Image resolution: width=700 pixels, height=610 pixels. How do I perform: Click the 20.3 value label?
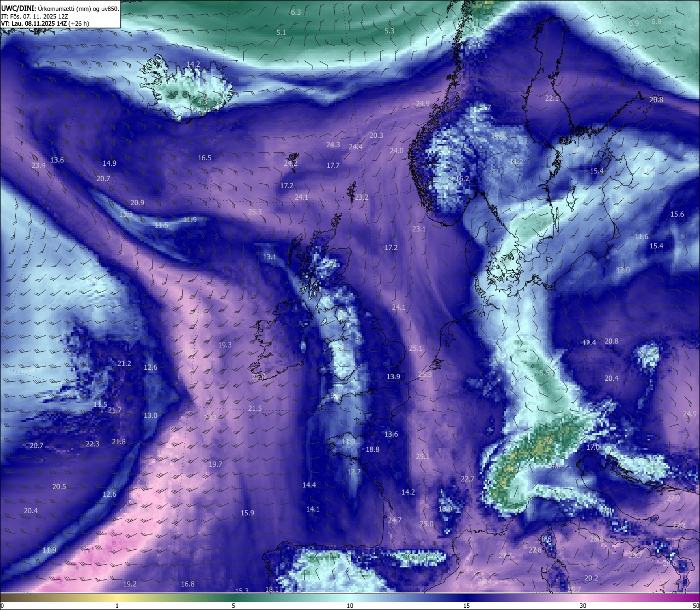[x=376, y=136]
